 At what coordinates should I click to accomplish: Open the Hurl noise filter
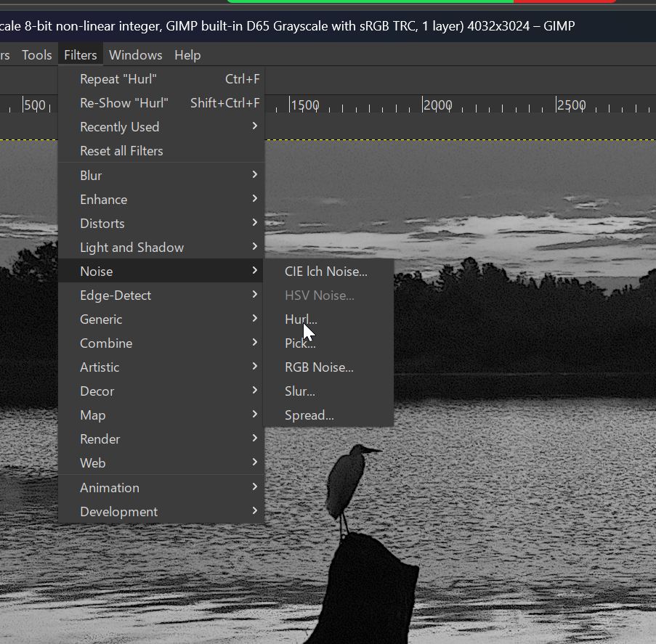tap(300, 319)
